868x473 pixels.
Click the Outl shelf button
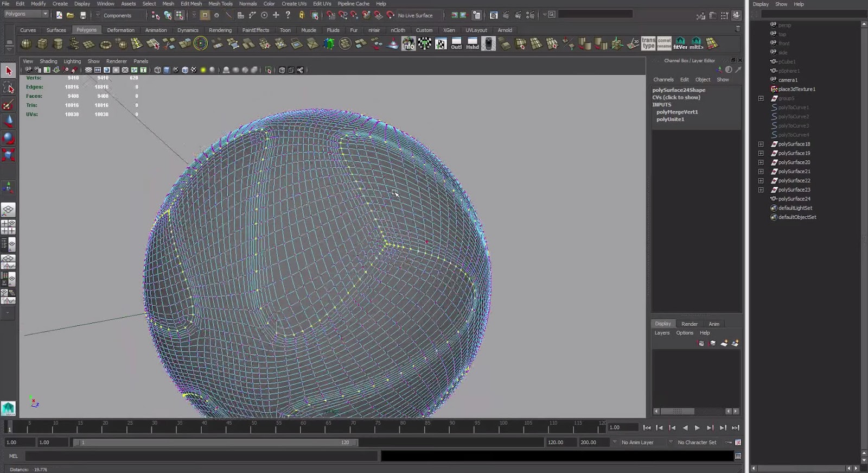point(456,43)
